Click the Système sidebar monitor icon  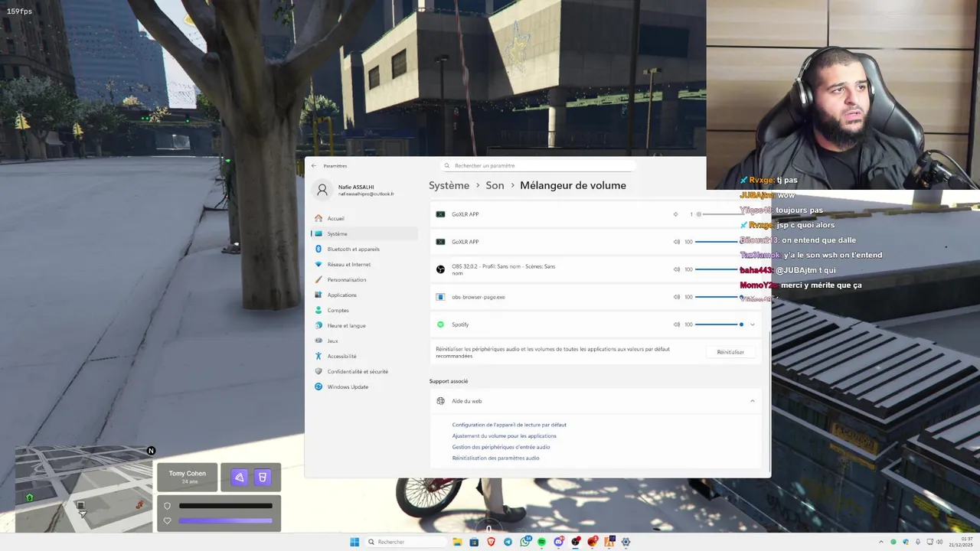(x=318, y=233)
